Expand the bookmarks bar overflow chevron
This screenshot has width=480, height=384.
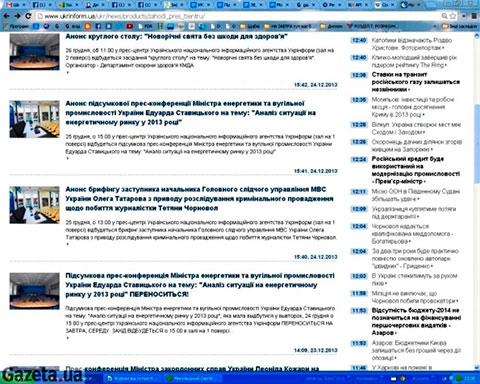click(x=435, y=26)
